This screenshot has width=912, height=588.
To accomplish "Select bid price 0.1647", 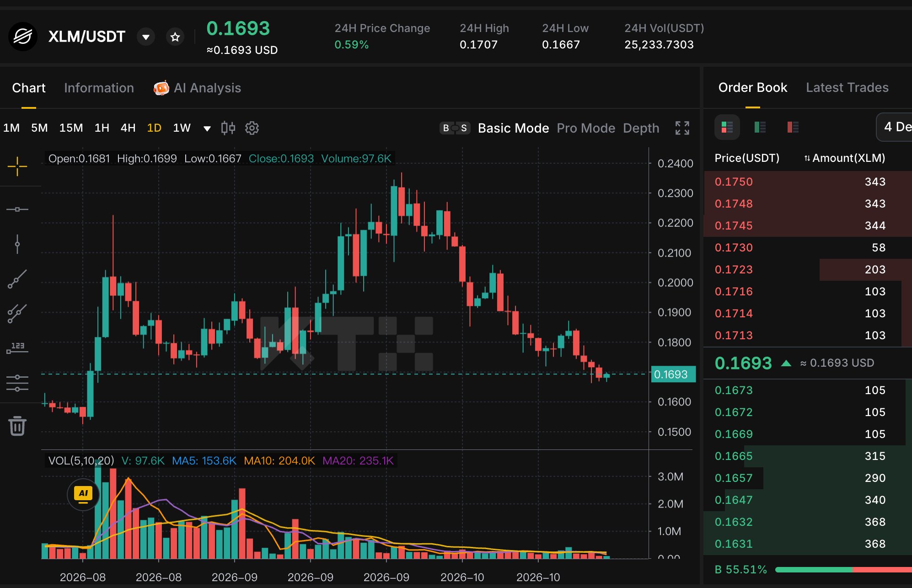I will pos(734,500).
